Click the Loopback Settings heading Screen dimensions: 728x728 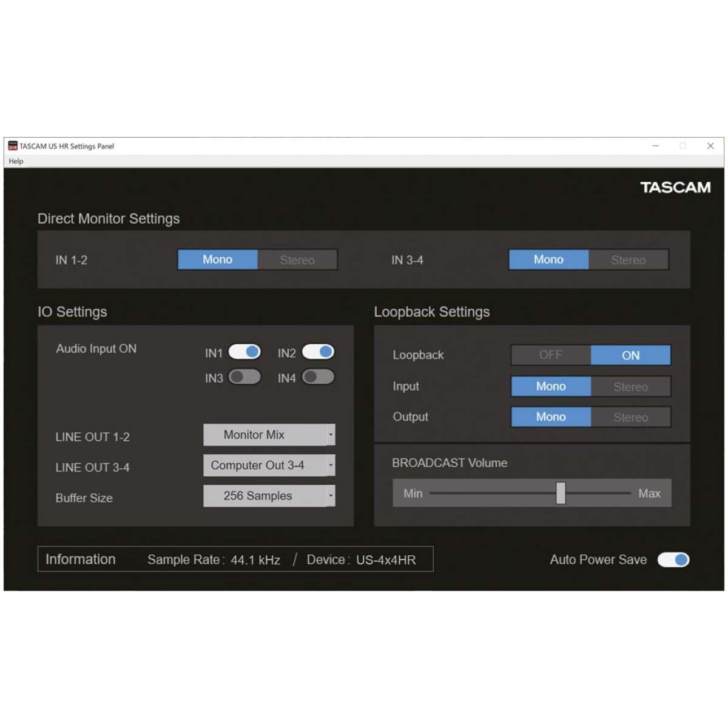pos(432,312)
